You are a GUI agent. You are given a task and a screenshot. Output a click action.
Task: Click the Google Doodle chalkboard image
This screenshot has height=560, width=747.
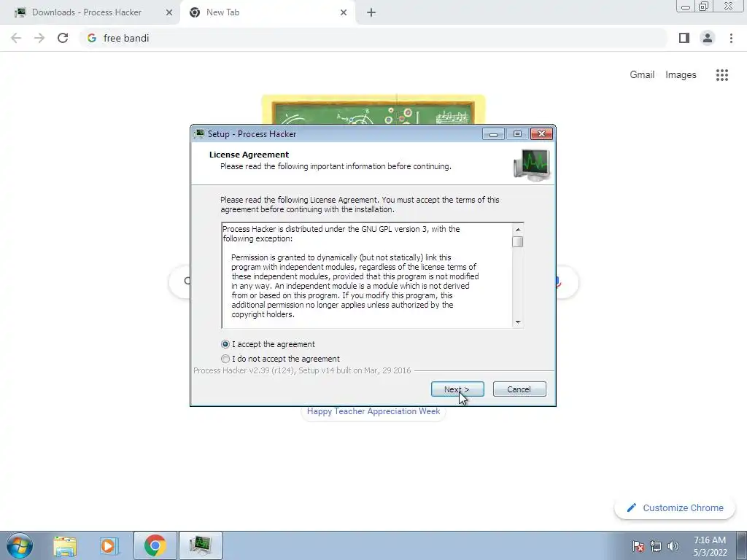pos(373,109)
